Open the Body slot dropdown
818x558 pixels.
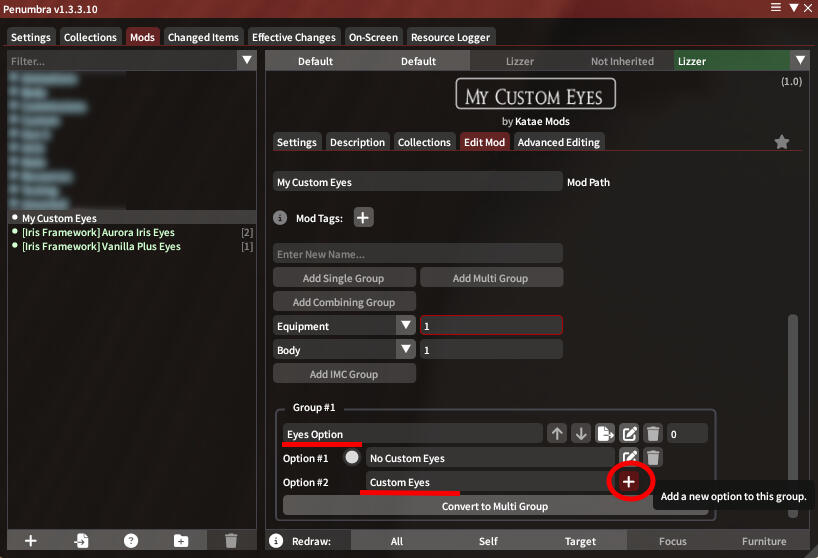tap(406, 350)
